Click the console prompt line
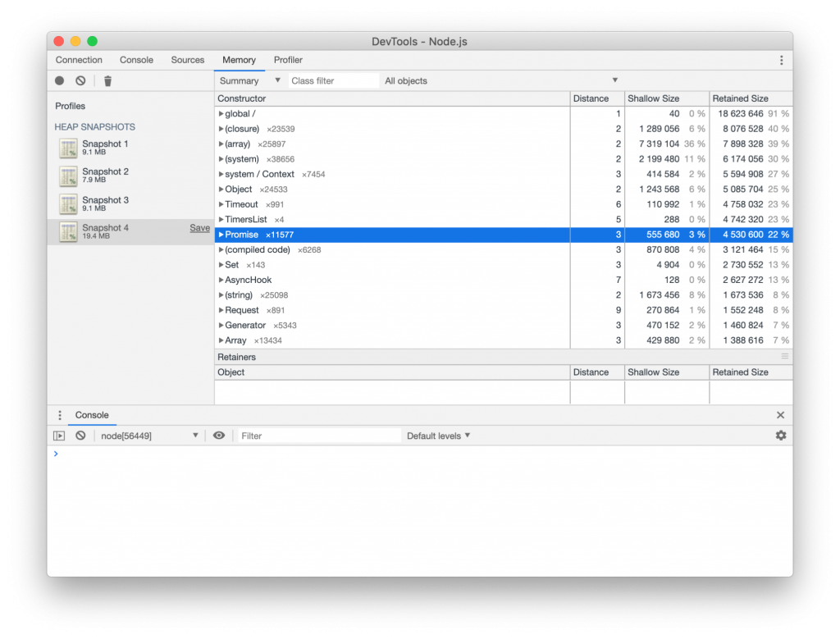The image size is (840, 639). coord(420,454)
